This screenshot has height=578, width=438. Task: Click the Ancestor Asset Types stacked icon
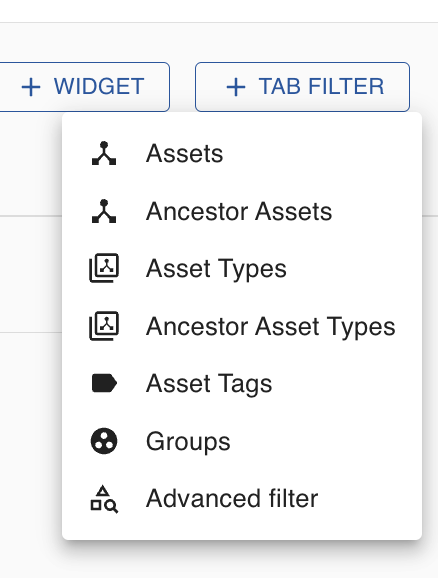pos(104,326)
